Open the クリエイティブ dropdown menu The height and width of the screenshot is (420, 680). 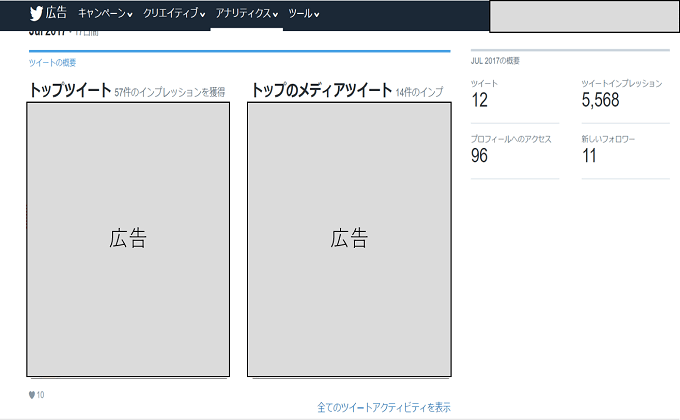point(174,13)
